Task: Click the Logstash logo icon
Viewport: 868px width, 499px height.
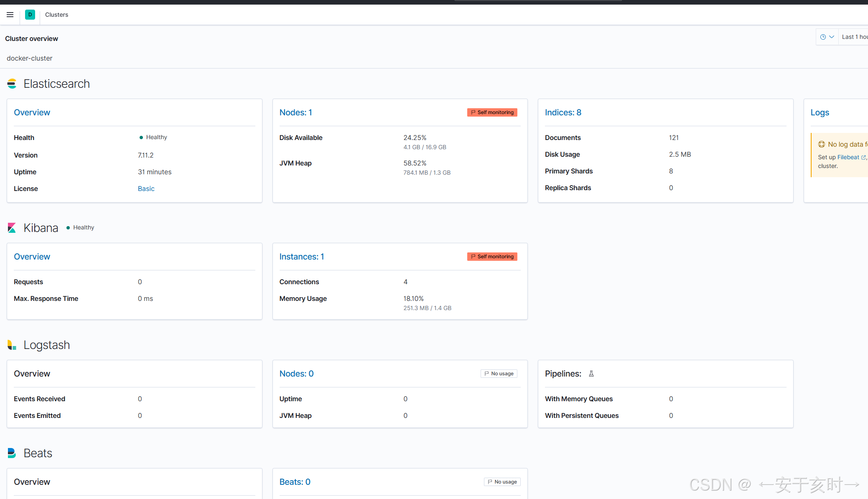Action: point(12,345)
